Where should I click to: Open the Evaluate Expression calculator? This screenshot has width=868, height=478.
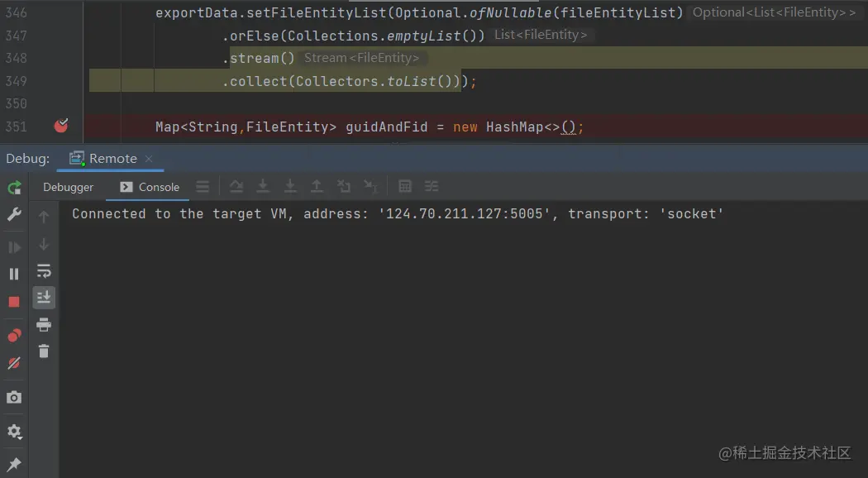pos(405,187)
